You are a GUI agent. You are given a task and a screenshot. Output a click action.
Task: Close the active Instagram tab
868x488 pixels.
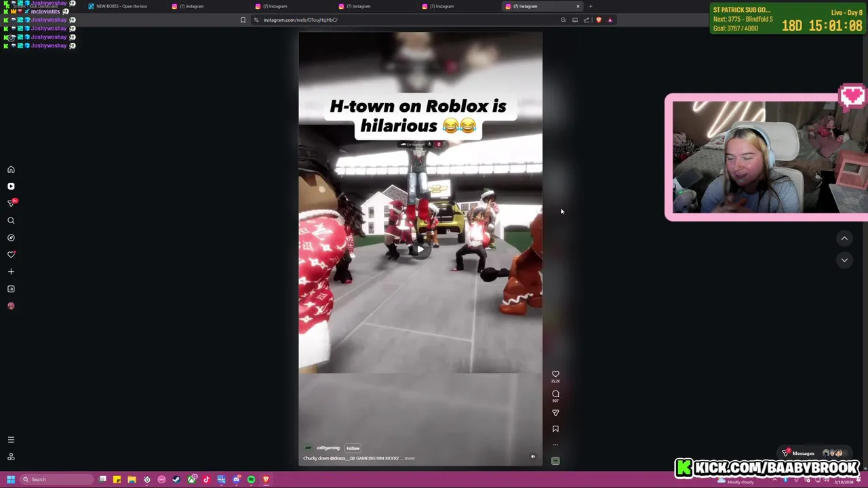[578, 6]
